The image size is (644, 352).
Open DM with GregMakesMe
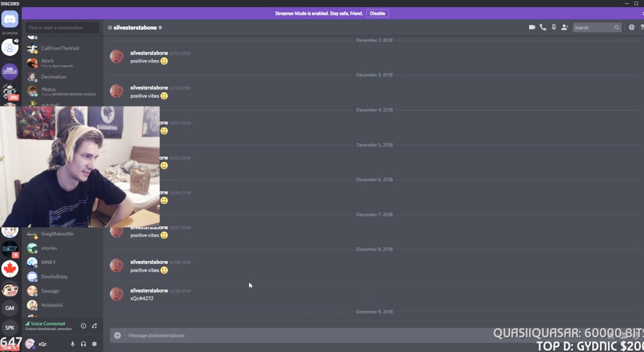(63, 234)
